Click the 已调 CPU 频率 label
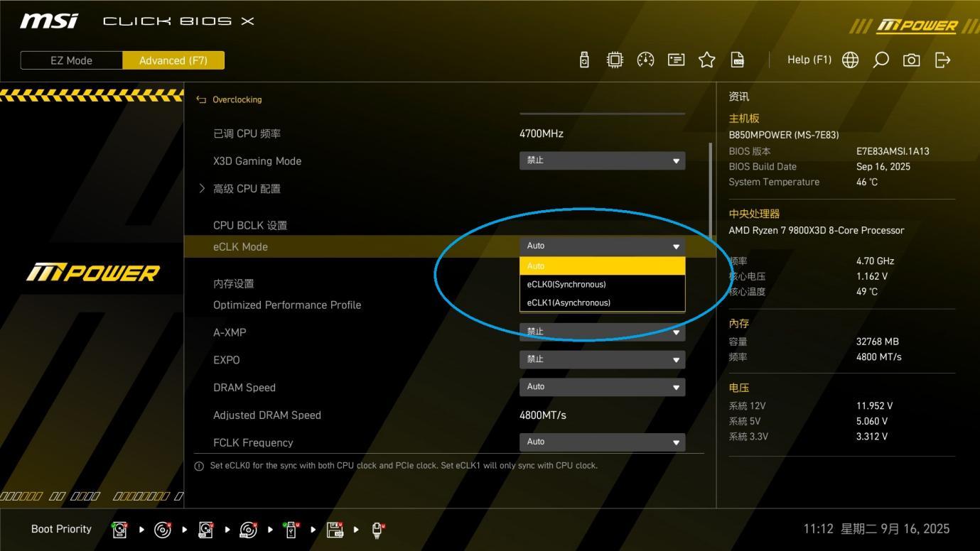 pyautogui.click(x=247, y=133)
